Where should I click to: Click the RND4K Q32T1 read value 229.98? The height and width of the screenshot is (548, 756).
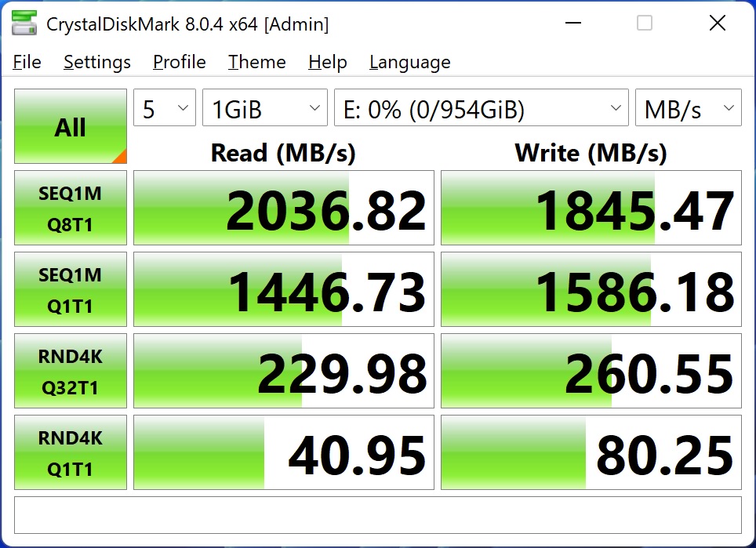pyautogui.click(x=284, y=371)
